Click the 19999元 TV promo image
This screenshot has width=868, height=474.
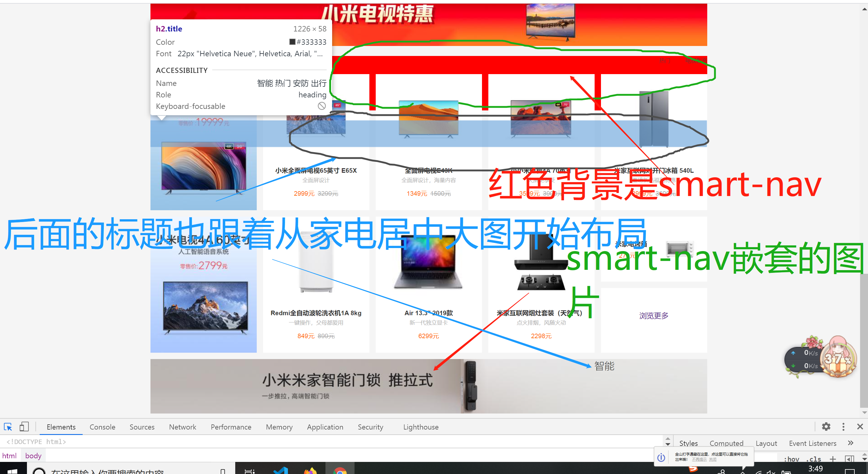point(203,163)
